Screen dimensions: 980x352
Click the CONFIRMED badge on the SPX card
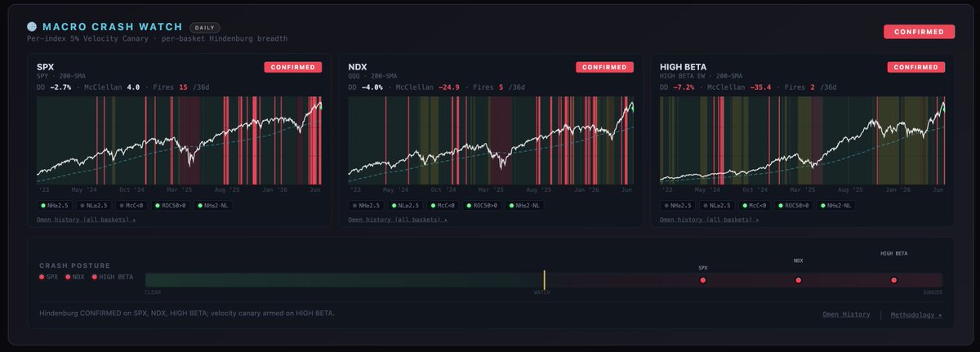click(292, 67)
